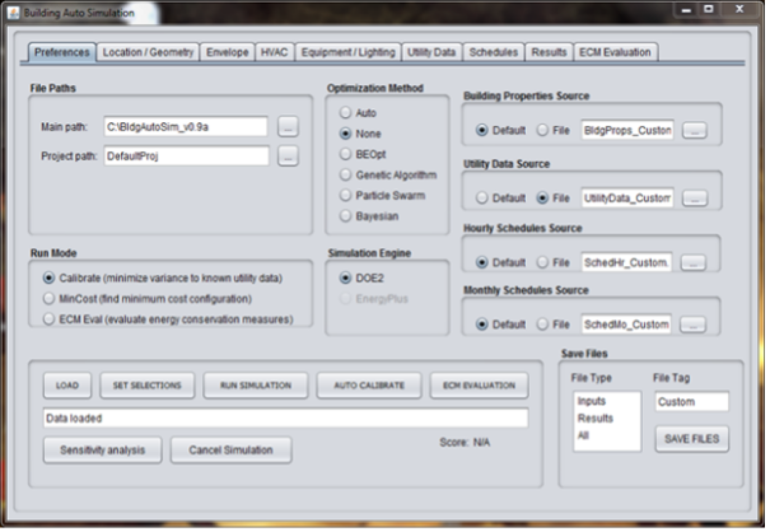The width and height of the screenshot is (770, 532).
Task: Go to the HVAC tab
Action: coord(274,52)
